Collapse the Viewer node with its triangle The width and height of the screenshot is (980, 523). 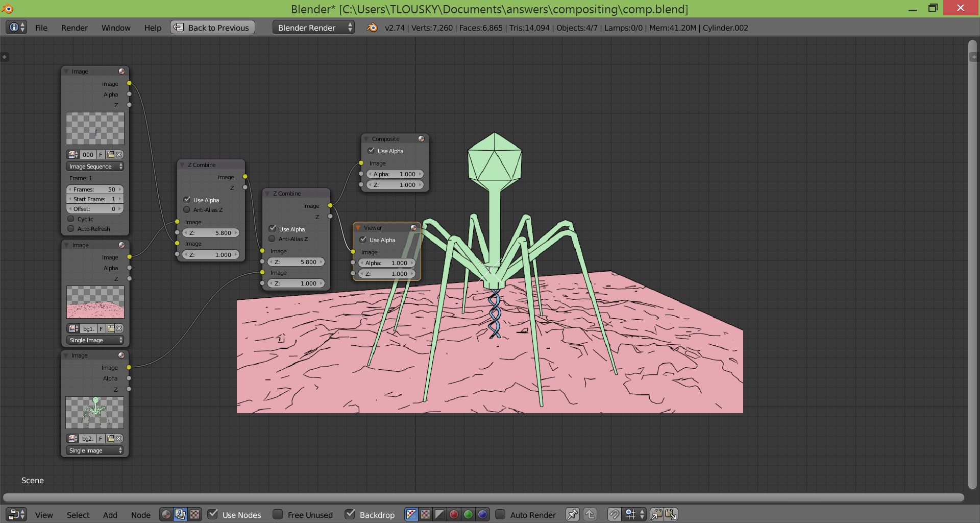tap(358, 227)
